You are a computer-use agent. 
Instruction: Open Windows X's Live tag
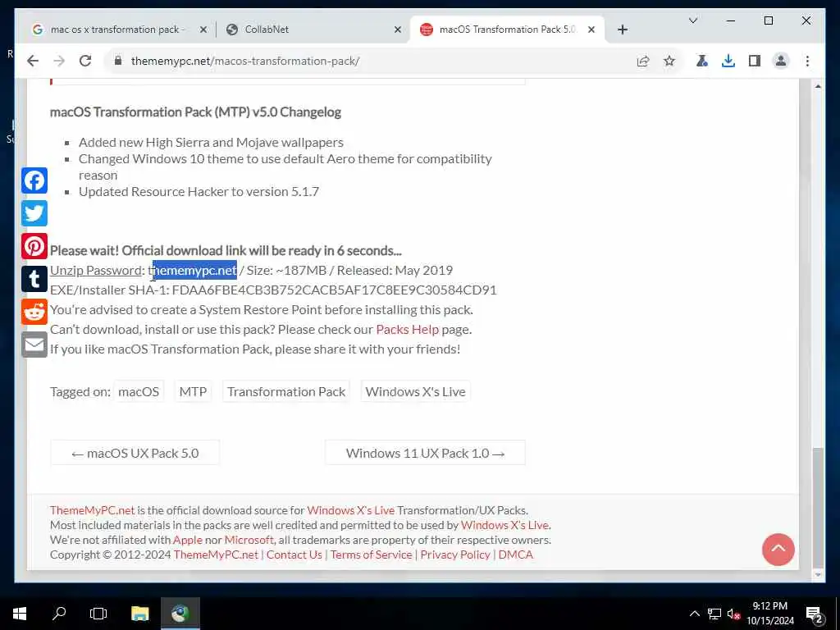[415, 391]
